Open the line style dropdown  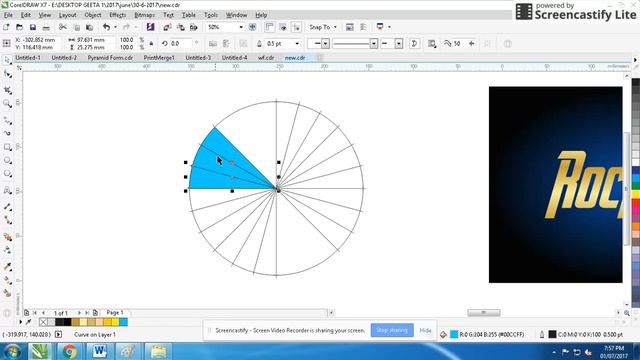373,44
